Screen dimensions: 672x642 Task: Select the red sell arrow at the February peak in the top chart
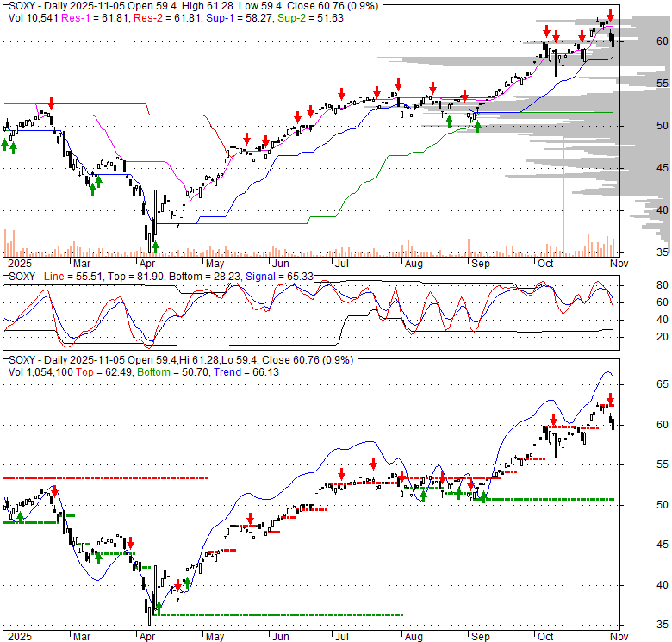(51, 103)
